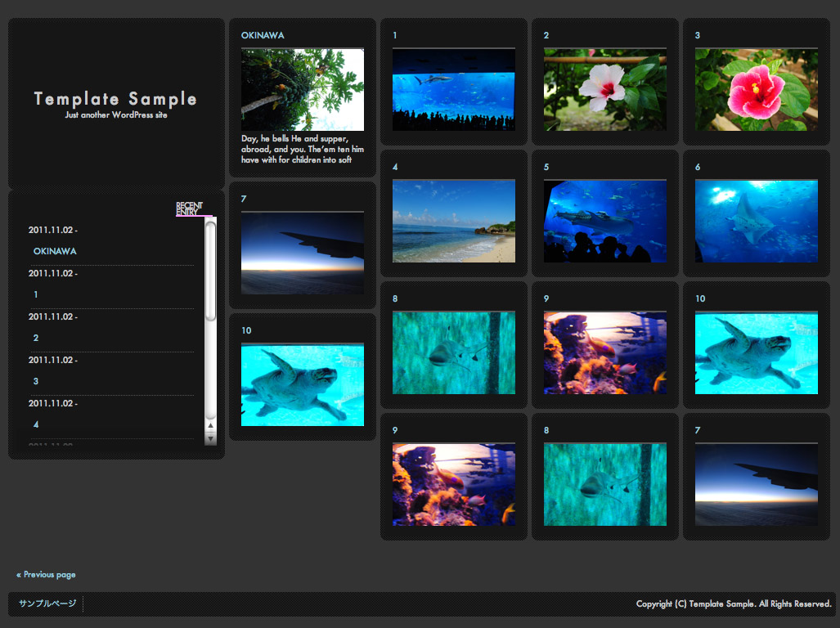Viewport: 840px width, 628px height.
Task: Click the scrollbar down arrow in Recent Entry
Action: click(x=210, y=439)
